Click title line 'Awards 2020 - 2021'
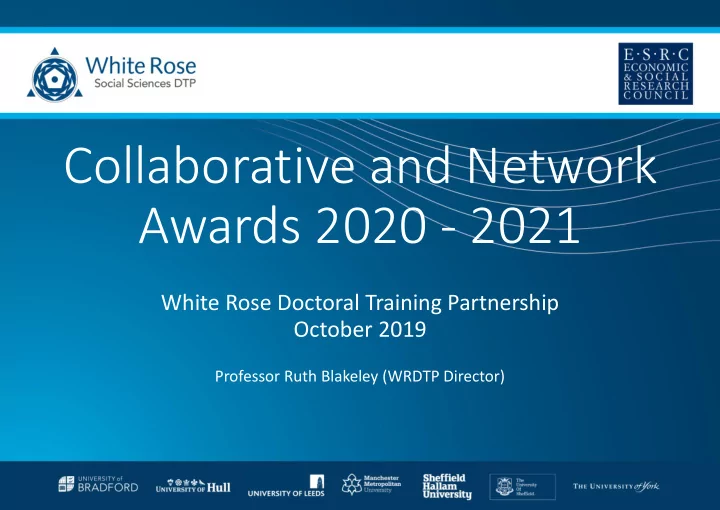The image size is (720, 510). [360, 225]
